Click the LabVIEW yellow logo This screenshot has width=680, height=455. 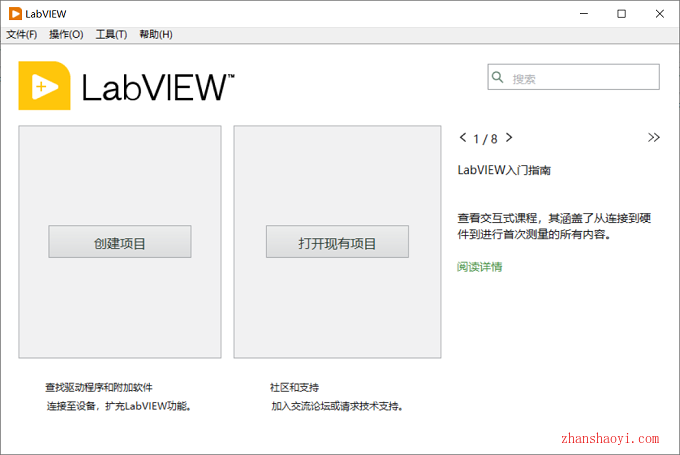pos(44,86)
